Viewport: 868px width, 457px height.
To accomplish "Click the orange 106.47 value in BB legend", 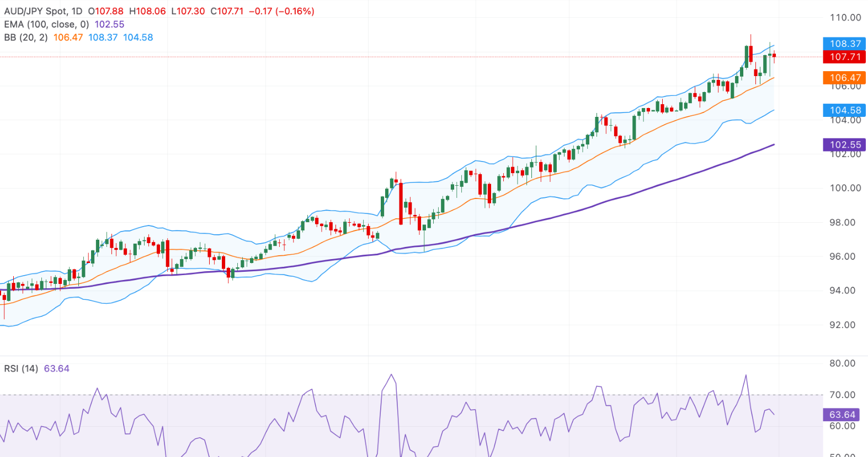I will coord(68,37).
